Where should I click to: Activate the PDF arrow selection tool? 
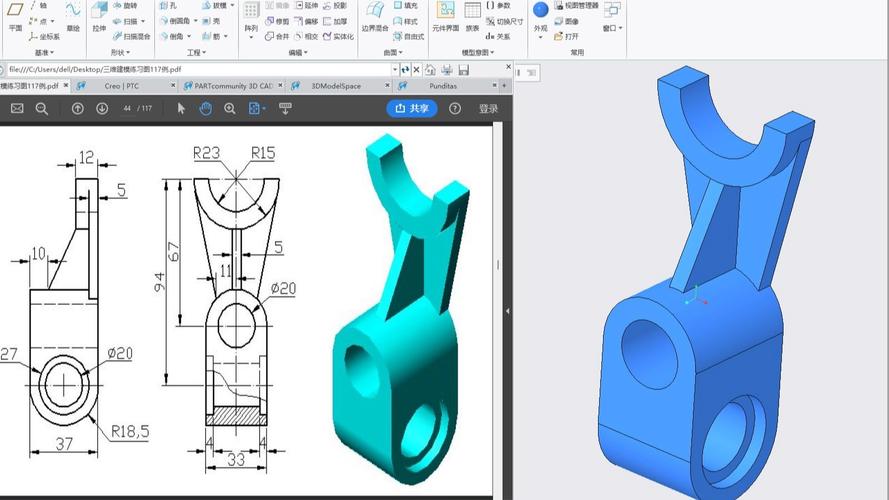(181, 108)
